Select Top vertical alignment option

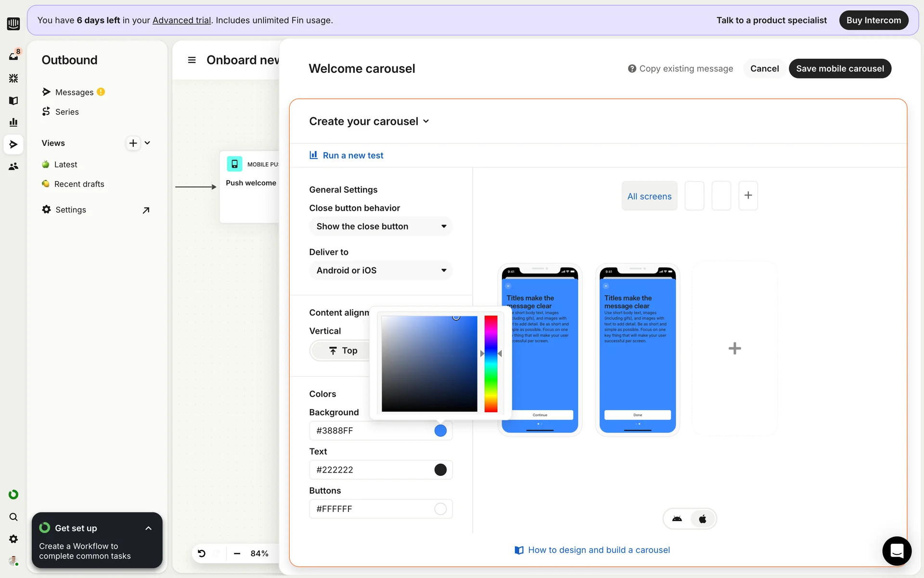tap(343, 351)
